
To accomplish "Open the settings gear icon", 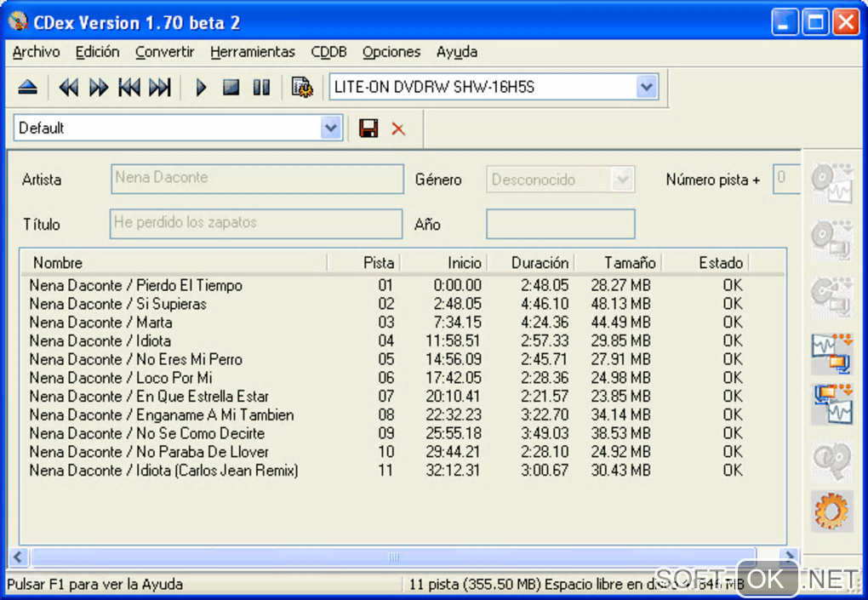I will (x=832, y=511).
